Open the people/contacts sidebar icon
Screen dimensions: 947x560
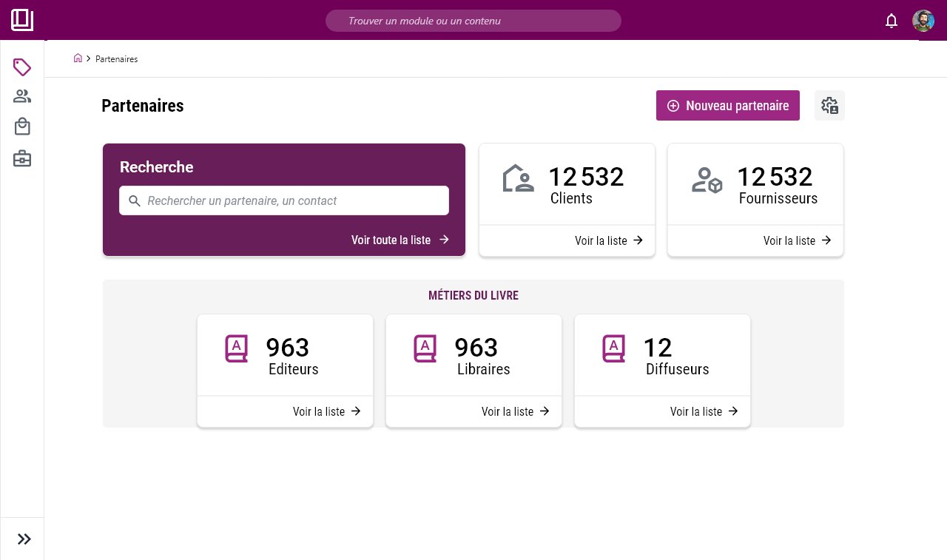pyautogui.click(x=22, y=96)
